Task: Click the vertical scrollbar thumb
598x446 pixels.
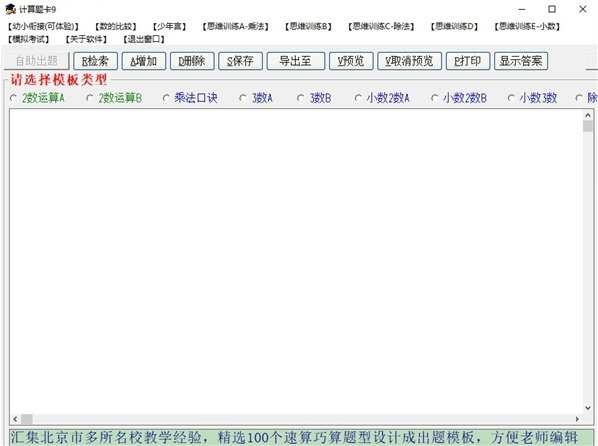Action: coord(588,126)
